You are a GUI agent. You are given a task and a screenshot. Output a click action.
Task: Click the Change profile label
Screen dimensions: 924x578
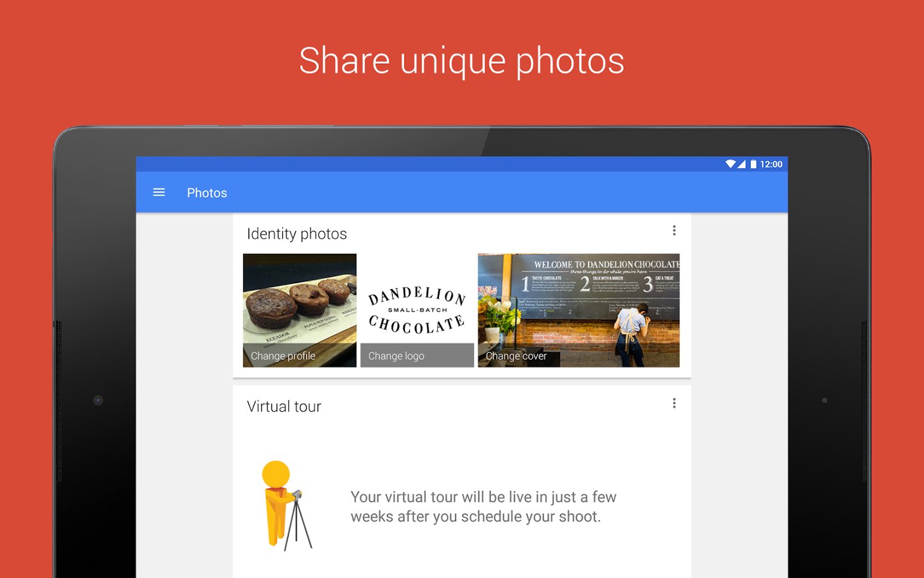[x=283, y=356]
